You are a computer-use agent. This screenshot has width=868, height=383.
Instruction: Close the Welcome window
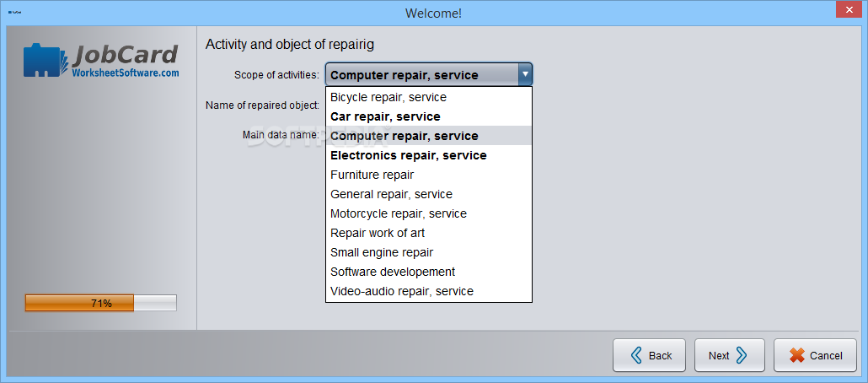849,10
